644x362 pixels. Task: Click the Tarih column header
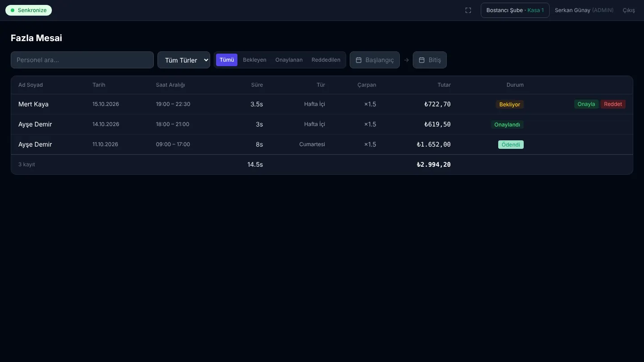99,85
